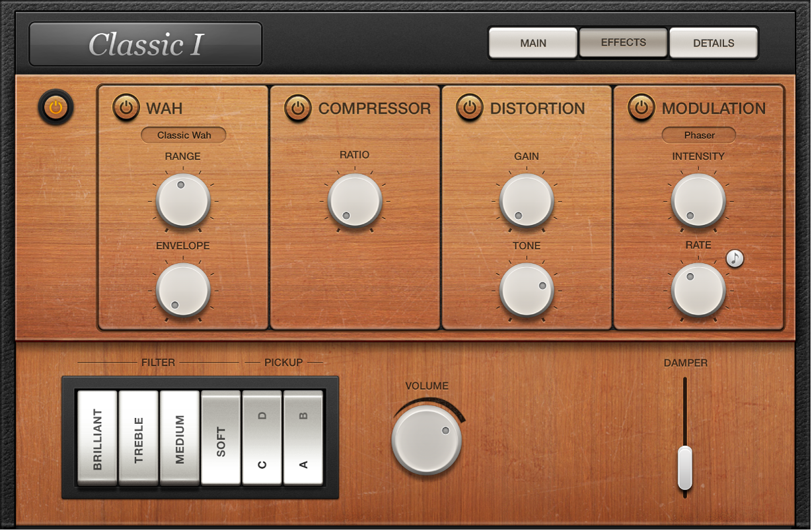This screenshot has width=812, height=531.
Task: Click the Ratio knob in the Compressor section
Action: pyautogui.click(x=355, y=200)
